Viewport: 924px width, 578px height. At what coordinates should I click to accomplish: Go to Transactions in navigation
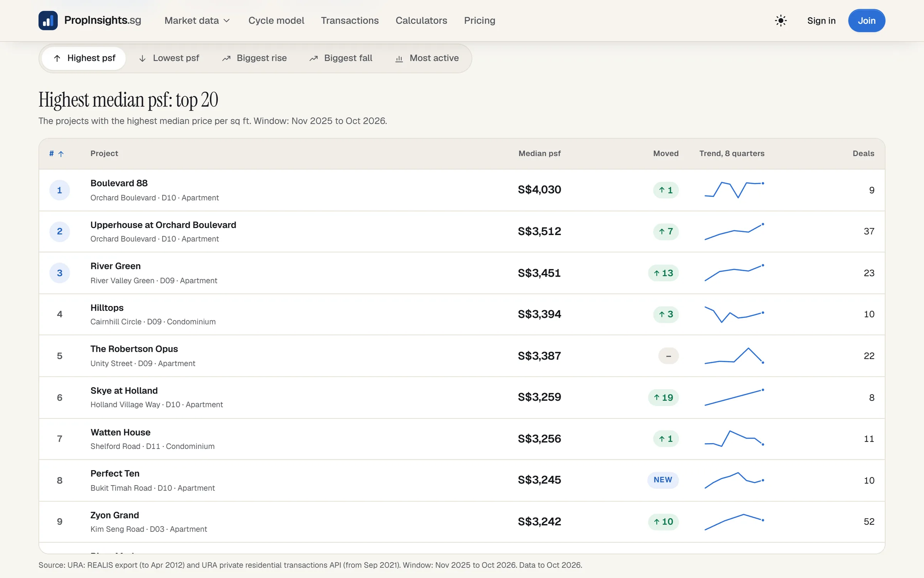click(350, 20)
